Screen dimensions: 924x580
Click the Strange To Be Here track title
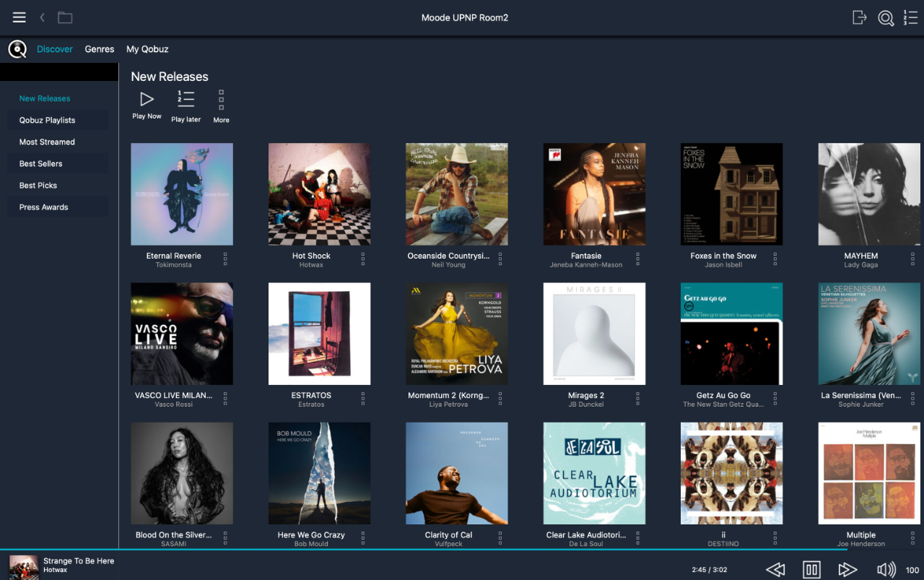[x=79, y=560]
